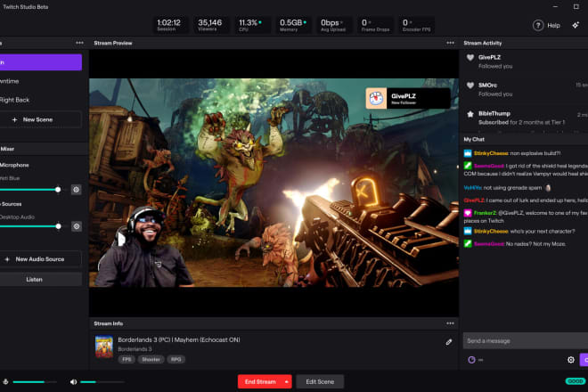This screenshot has width=588, height=392.
Task: Open Desktop Audio settings gear
Action: [x=77, y=226]
